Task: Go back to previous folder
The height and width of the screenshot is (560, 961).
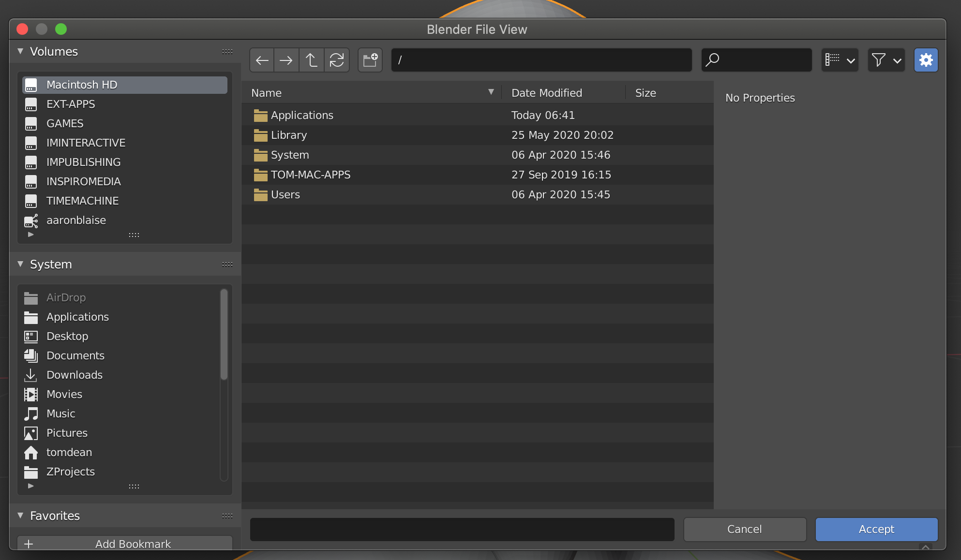Action: point(262,60)
